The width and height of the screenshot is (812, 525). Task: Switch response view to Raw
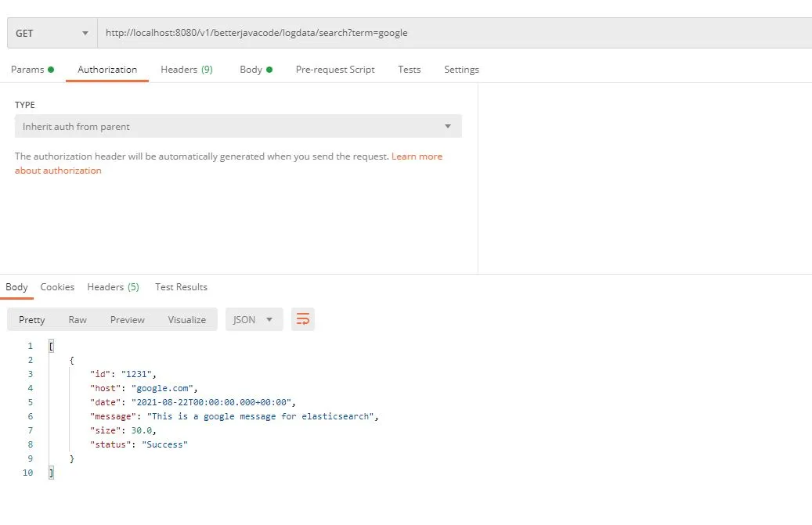click(77, 319)
